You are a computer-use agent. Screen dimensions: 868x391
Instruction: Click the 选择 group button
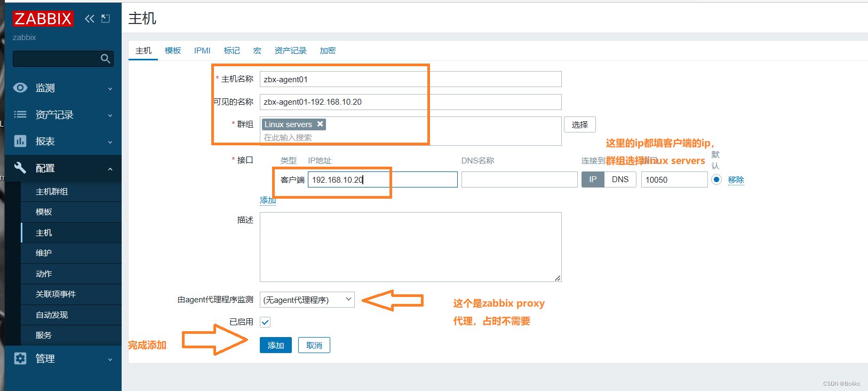[x=580, y=124]
